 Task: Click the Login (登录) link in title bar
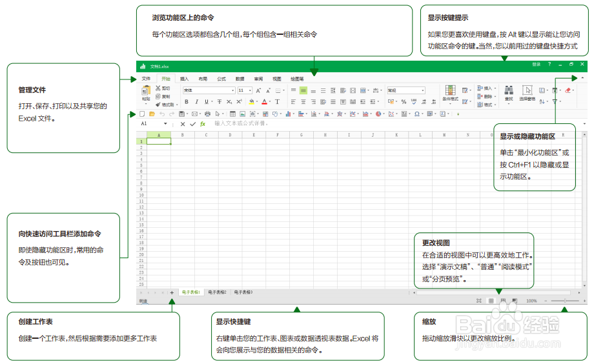pyautogui.click(x=536, y=65)
